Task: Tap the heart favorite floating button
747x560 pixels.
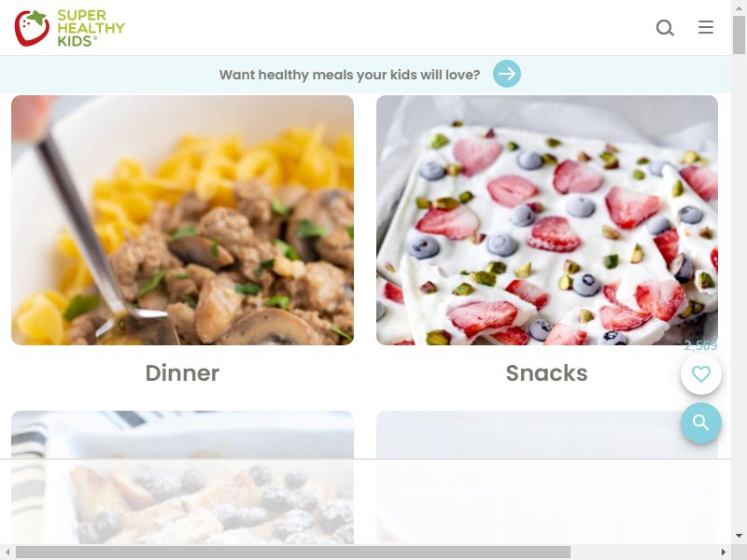Action: pyautogui.click(x=701, y=374)
